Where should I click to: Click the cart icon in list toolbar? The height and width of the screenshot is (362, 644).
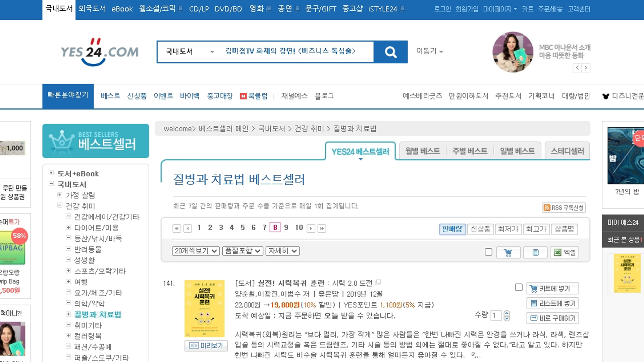[x=508, y=252]
